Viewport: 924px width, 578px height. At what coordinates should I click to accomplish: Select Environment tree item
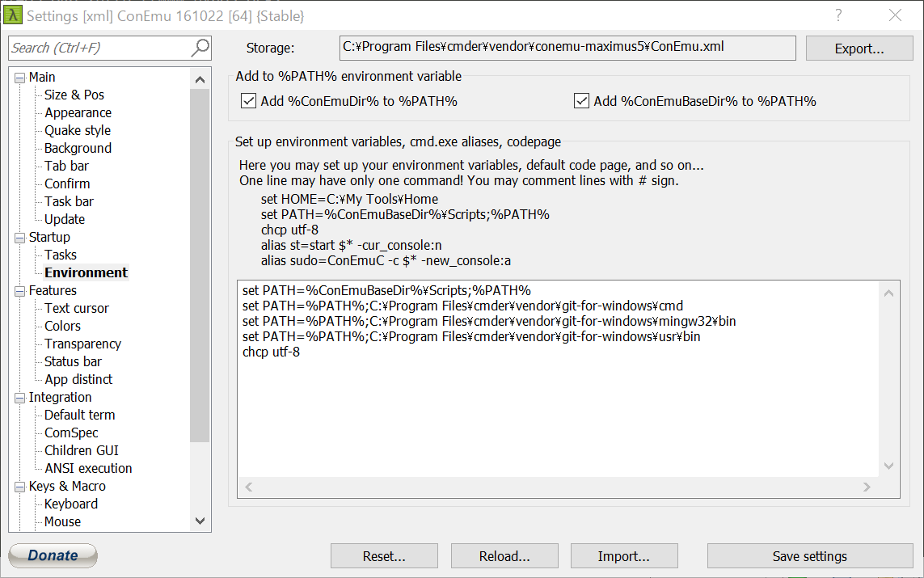pos(86,272)
